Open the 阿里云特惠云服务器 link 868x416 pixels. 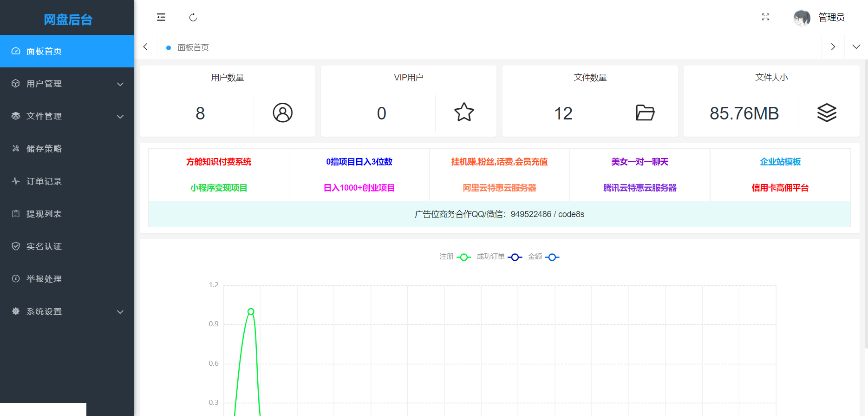pos(499,188)
